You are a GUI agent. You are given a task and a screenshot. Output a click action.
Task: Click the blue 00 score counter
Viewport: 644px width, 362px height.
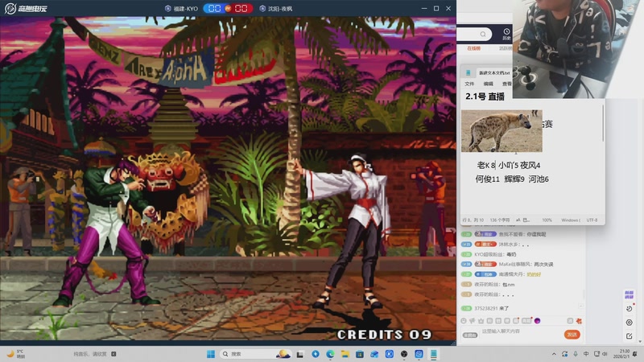point(214,9)
